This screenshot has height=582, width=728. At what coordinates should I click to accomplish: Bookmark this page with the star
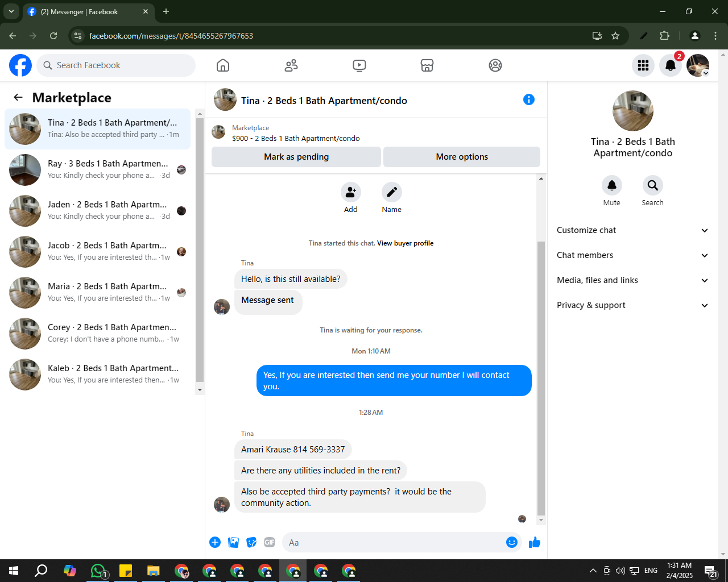615,36
